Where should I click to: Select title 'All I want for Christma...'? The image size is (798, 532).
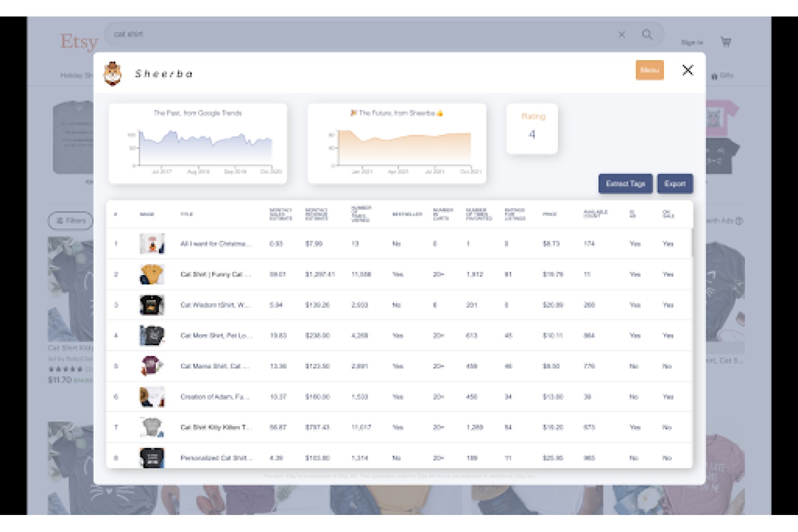tap(216, 244)
